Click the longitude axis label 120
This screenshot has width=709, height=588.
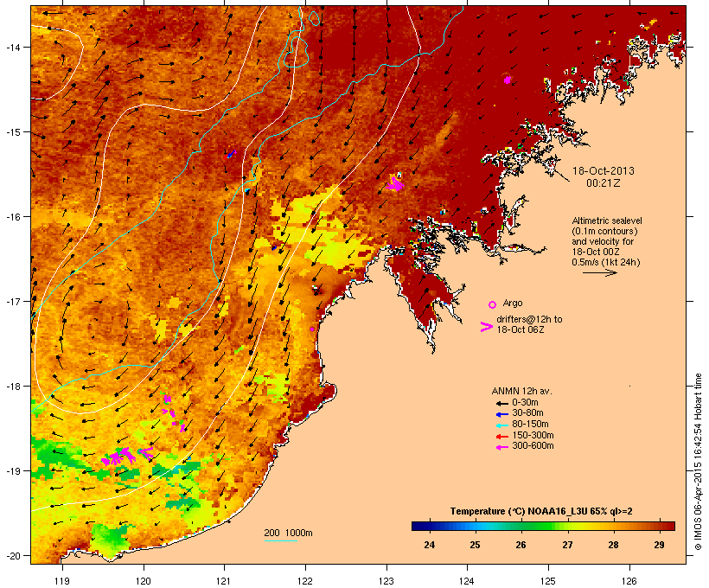point(144,581)
